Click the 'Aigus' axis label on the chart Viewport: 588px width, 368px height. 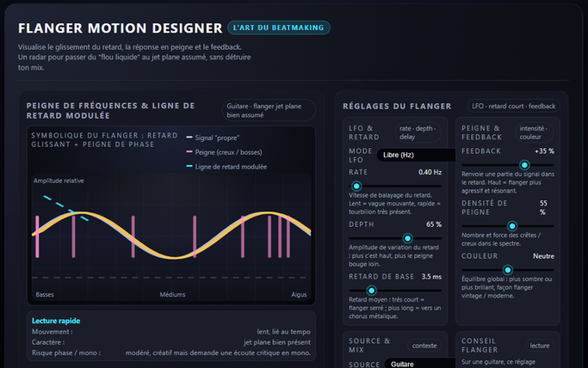coord(299,295)
